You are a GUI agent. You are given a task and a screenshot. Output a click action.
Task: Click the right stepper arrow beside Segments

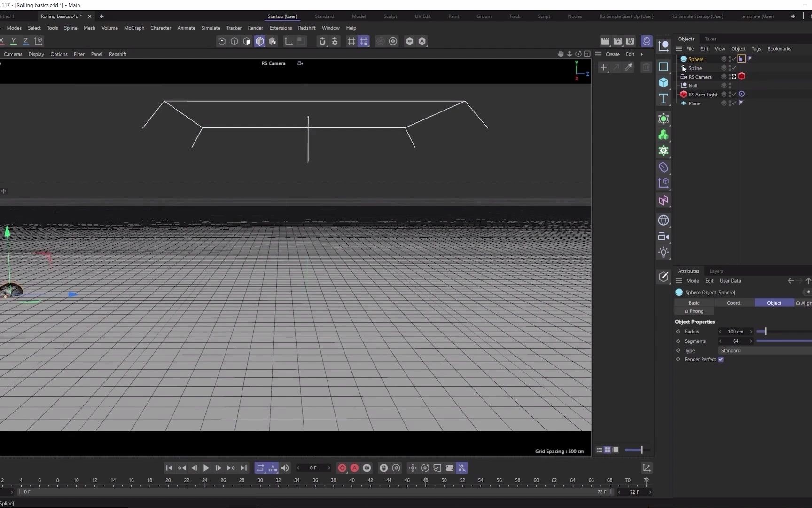(x=752, y=341)
